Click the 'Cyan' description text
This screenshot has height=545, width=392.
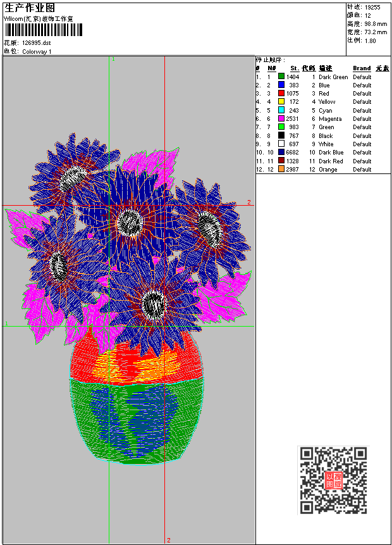tap(326, 111)
